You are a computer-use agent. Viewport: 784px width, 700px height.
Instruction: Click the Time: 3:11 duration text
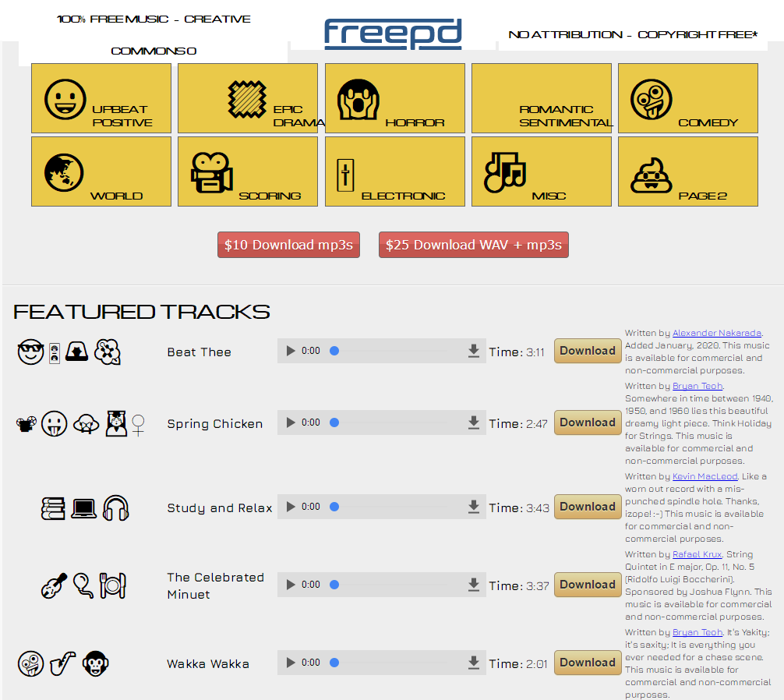click(517, 352)
